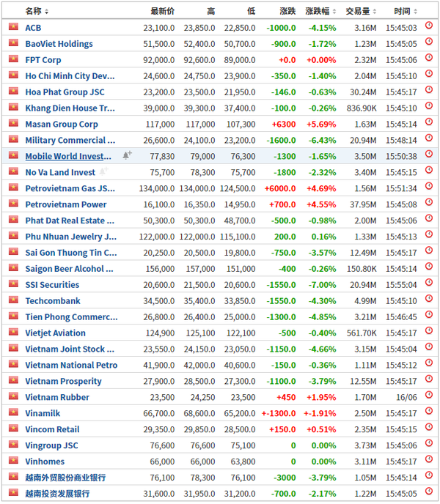Open the Sai Gon Thuong Tin C... link
This screenshot has width=440, height=504.
click(x=71, y=253)
